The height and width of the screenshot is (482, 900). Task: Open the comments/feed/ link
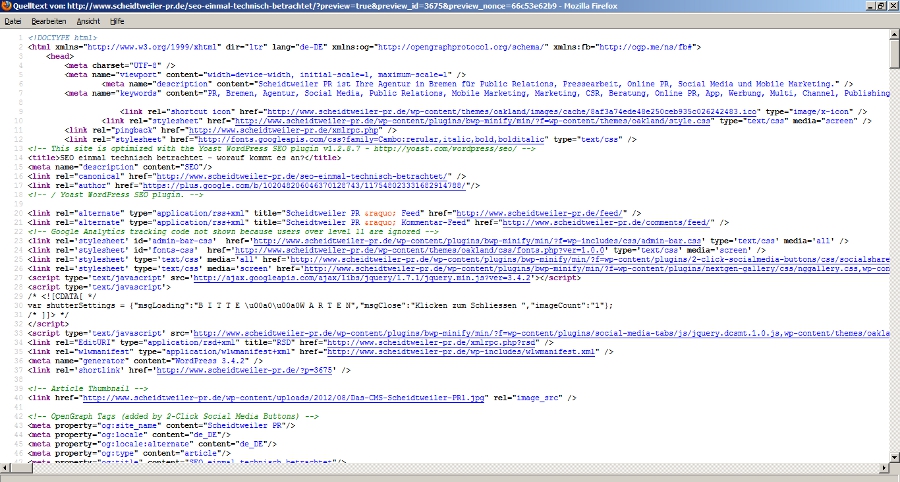(x=608, y=223)
